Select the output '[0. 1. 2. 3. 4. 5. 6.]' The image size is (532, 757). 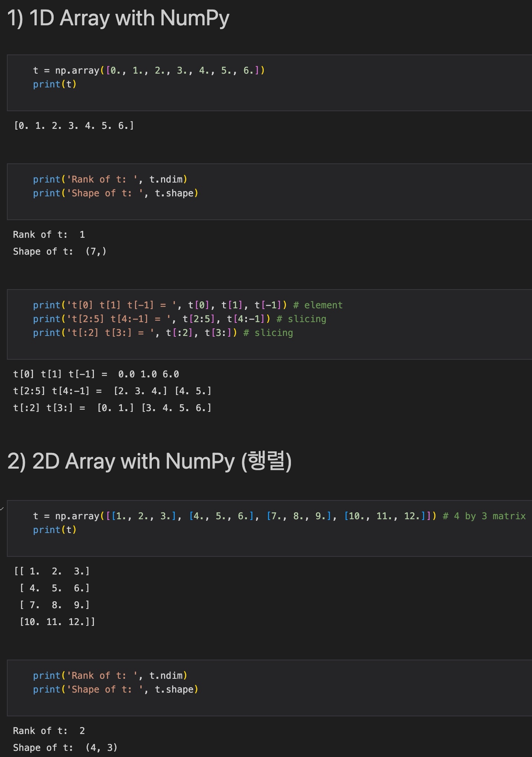[x=74, y=126]
